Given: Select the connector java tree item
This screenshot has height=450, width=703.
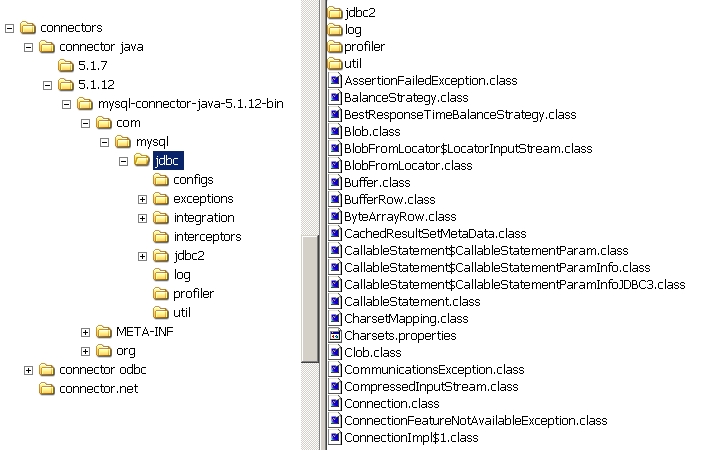Looking at the screenshot, I should point(101,47).
